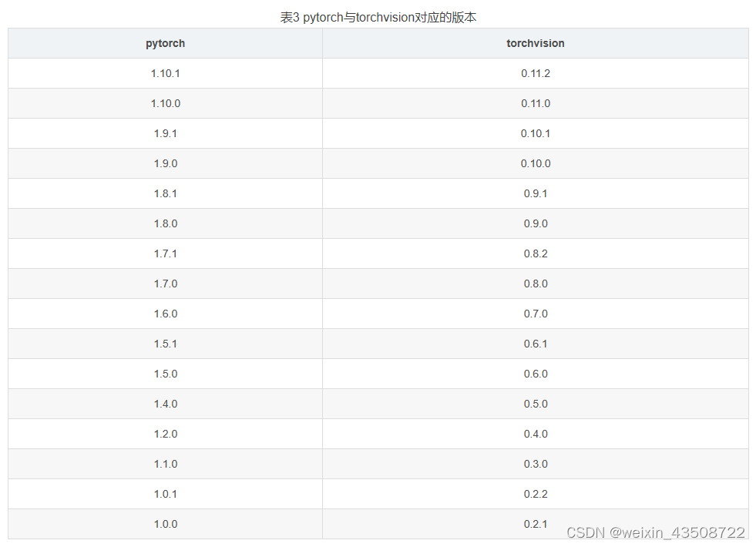Screen dimensions: 756x547
Task: Select torchvision version cell '0.6.1'
Action: coord(535,344)
